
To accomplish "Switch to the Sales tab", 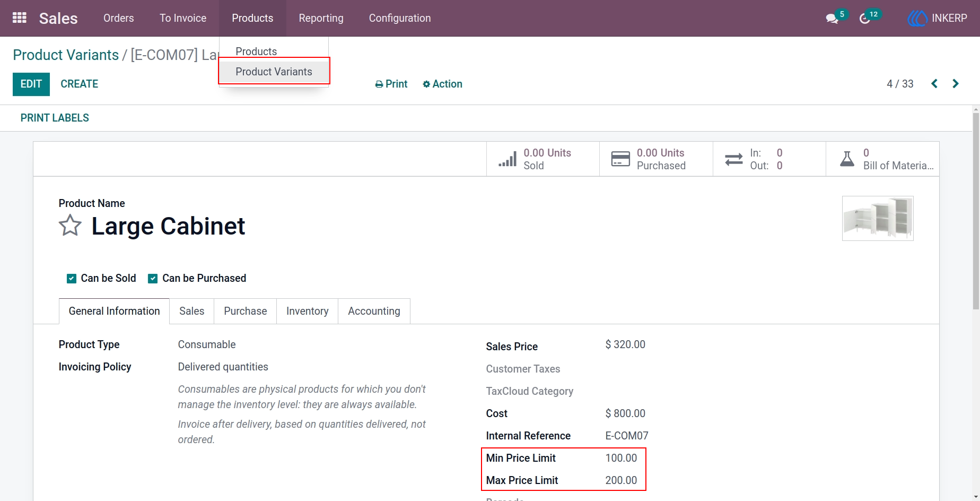I will coord(191,311).
